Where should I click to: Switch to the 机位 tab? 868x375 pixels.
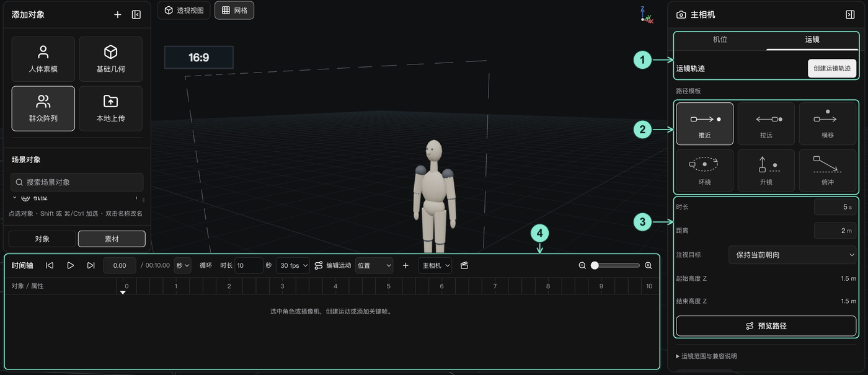(720, 40)
